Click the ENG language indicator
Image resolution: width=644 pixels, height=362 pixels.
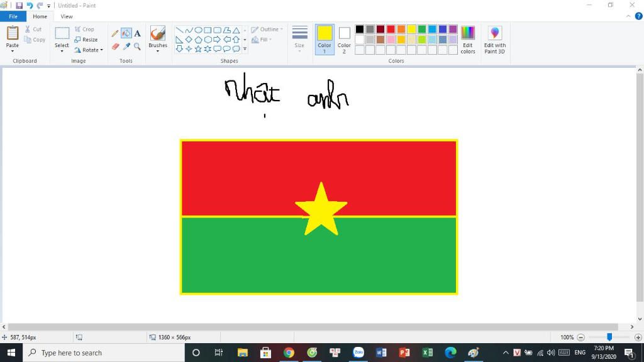point(580,353)
